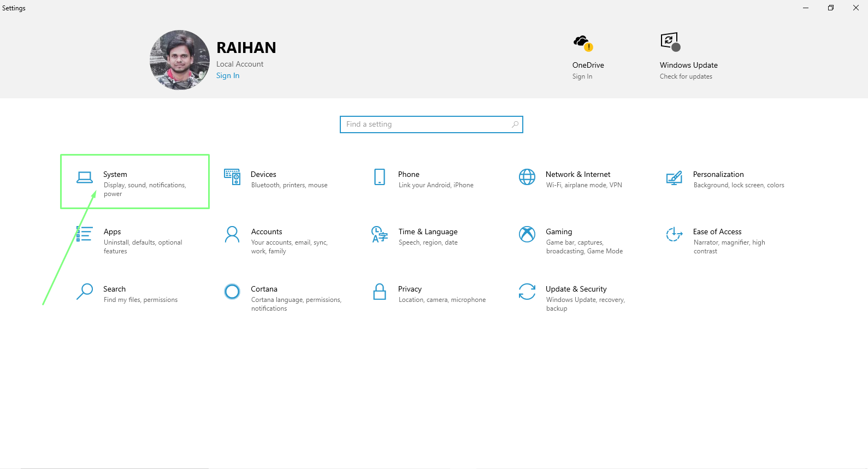Click the Devices keyboard and speaker icon

point(232,177)
